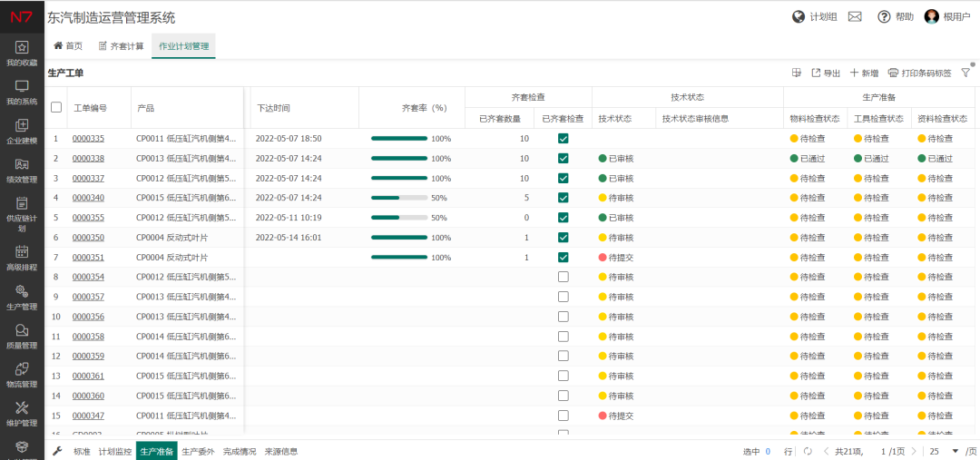Check 已齐套检查 for order 0000347
The image size is (980, 460).
[563, 416]
